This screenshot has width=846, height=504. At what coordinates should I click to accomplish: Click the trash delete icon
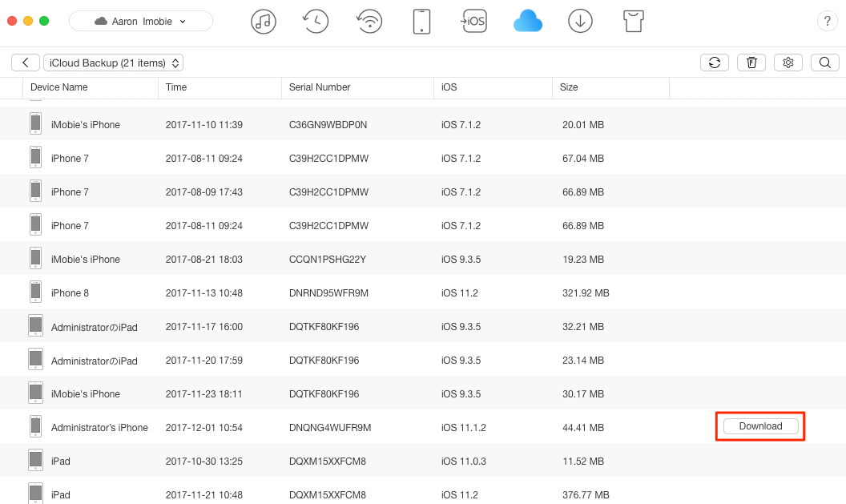[x=751, y=62]
